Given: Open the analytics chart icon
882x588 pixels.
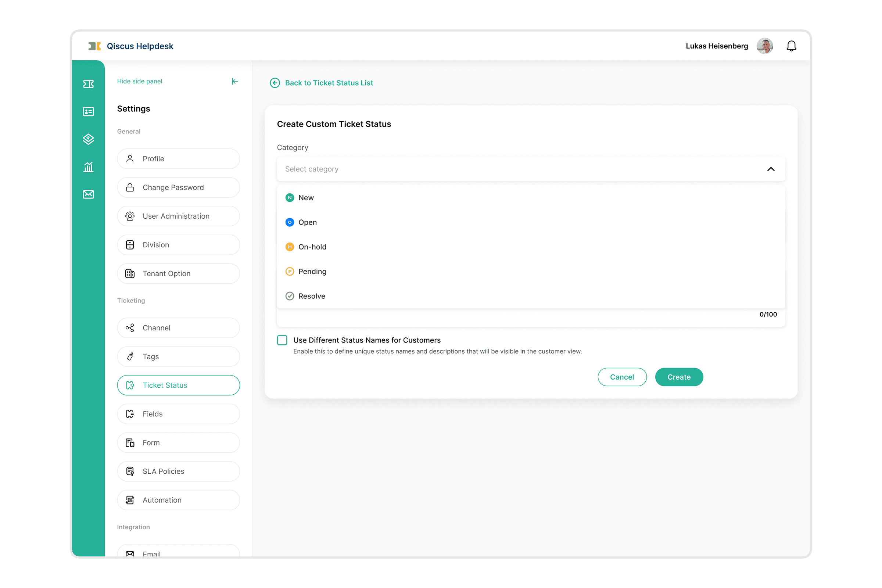Looking at the screenshot, I should click(88, 167).
